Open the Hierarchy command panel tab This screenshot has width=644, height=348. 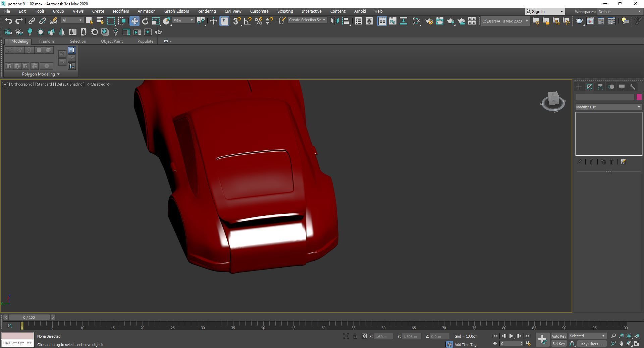[x=600, y=87]
